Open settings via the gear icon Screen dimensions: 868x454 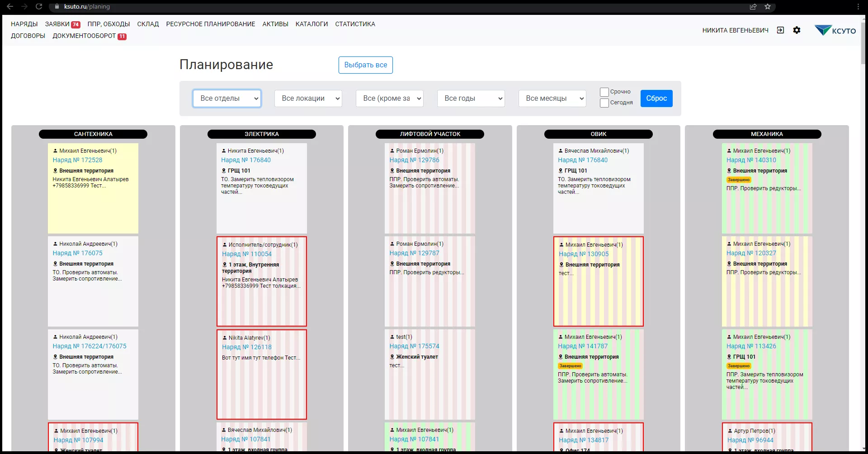tap(797, 30)
